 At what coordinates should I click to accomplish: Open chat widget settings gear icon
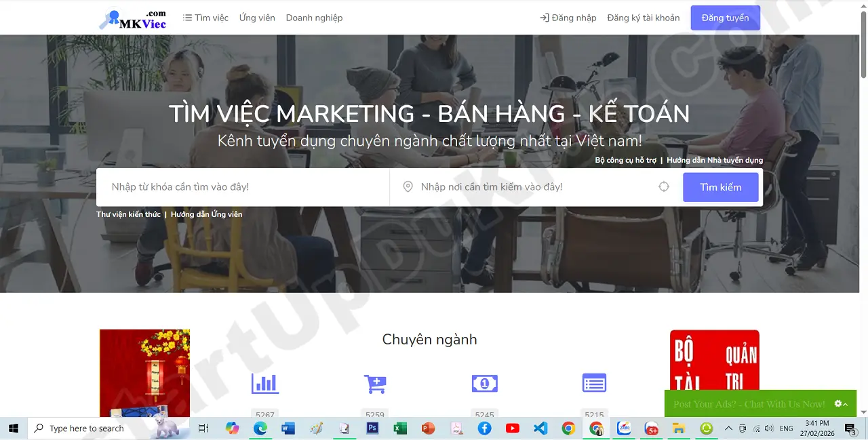pos(839,404)
